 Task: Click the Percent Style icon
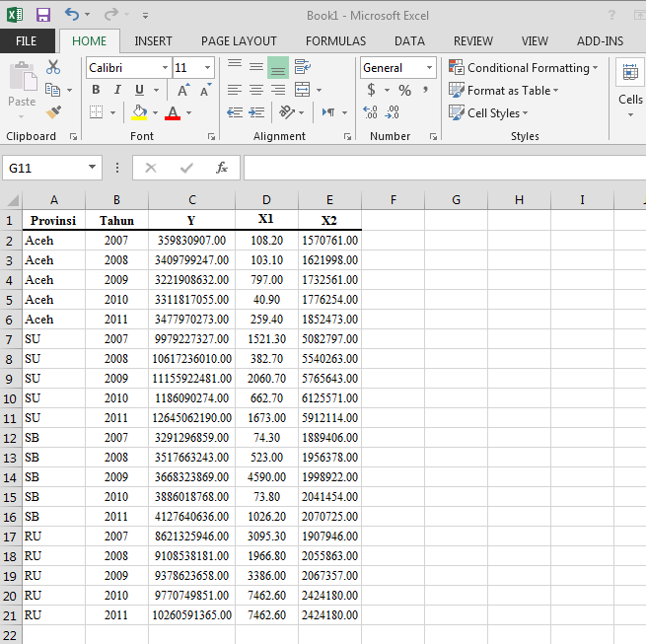coord(404,90)
